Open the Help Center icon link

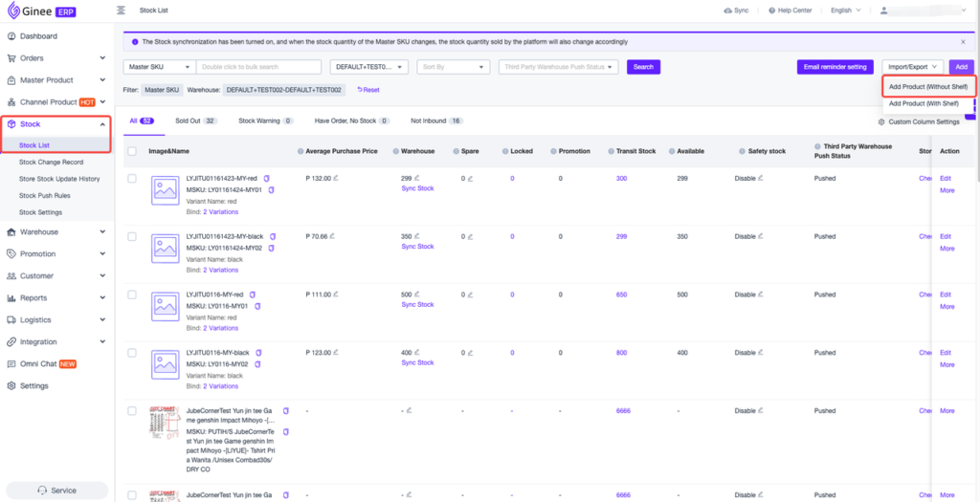(771, 10)
